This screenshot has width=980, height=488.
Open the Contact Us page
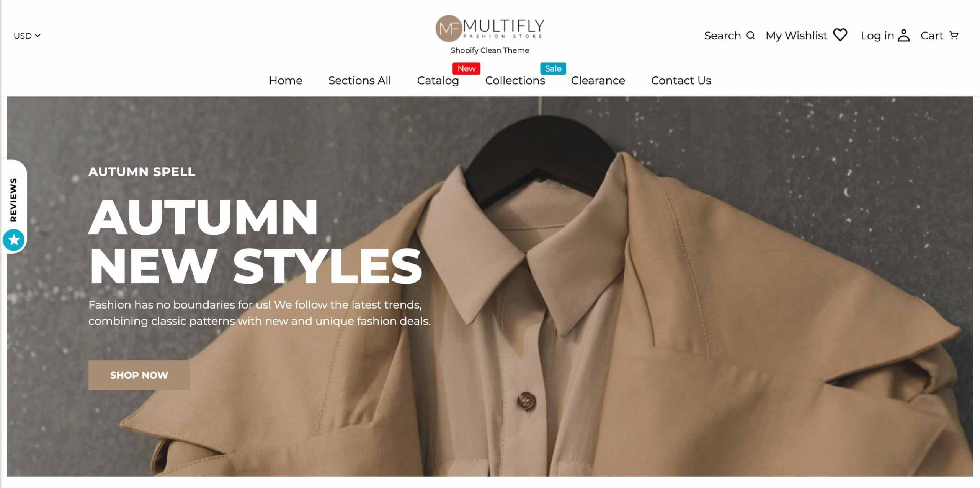click(x=681, y=80)
